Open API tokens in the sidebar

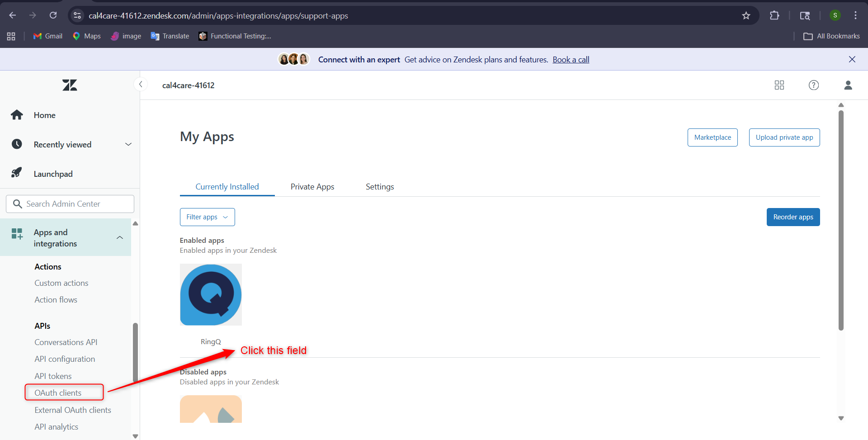click(53, 376)
